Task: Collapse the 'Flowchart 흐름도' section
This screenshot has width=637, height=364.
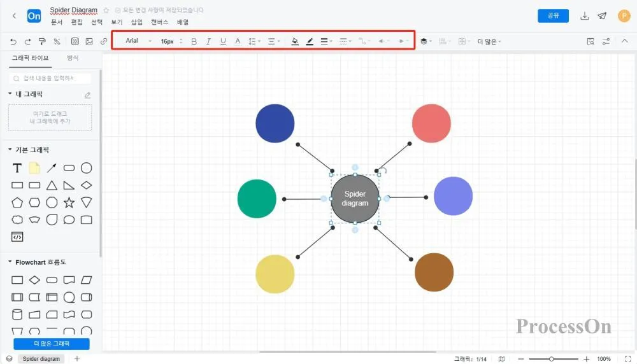Action: pos(10,262)
